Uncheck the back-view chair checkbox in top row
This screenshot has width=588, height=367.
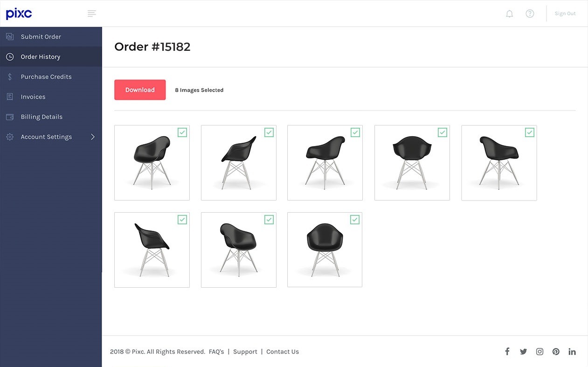[443, 132]
